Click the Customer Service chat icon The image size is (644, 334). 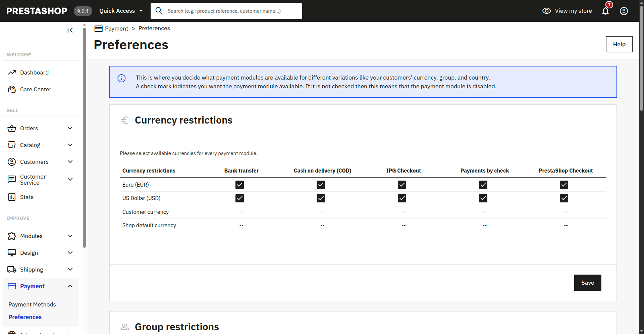point(12,180)
